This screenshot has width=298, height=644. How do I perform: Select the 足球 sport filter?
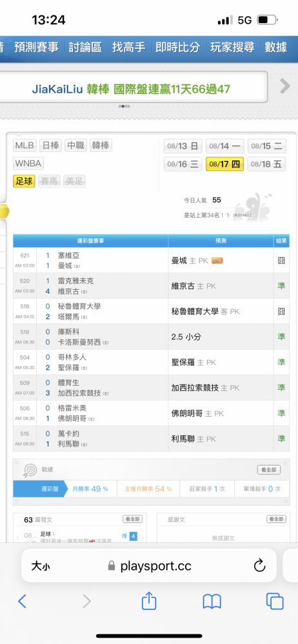coord(25,181)
